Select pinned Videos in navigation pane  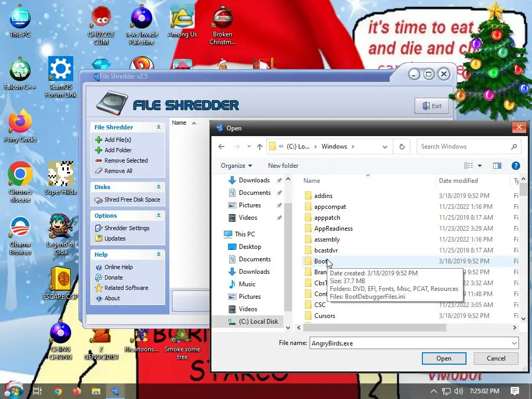point(248,218)
